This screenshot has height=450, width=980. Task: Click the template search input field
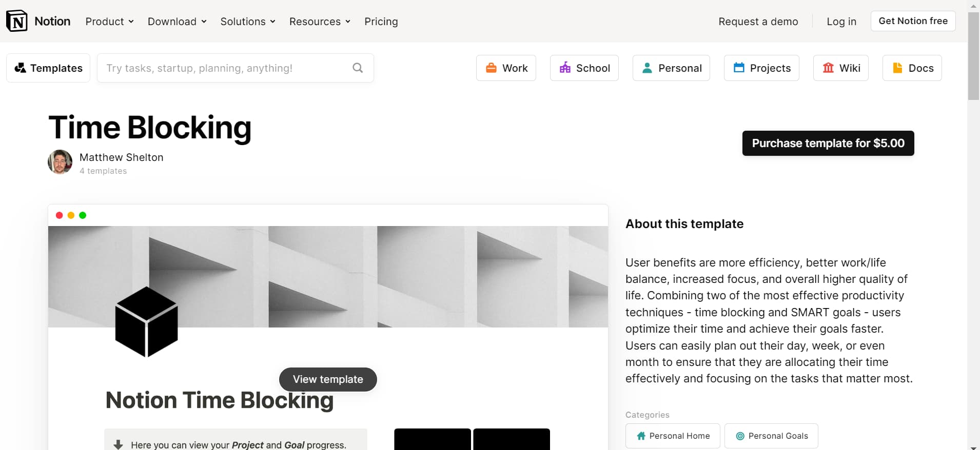226,68
